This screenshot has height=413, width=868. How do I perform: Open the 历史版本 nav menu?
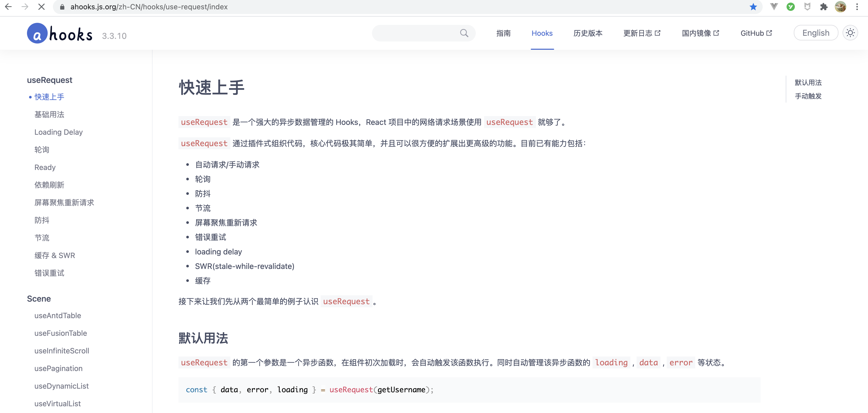coord(588,33)
